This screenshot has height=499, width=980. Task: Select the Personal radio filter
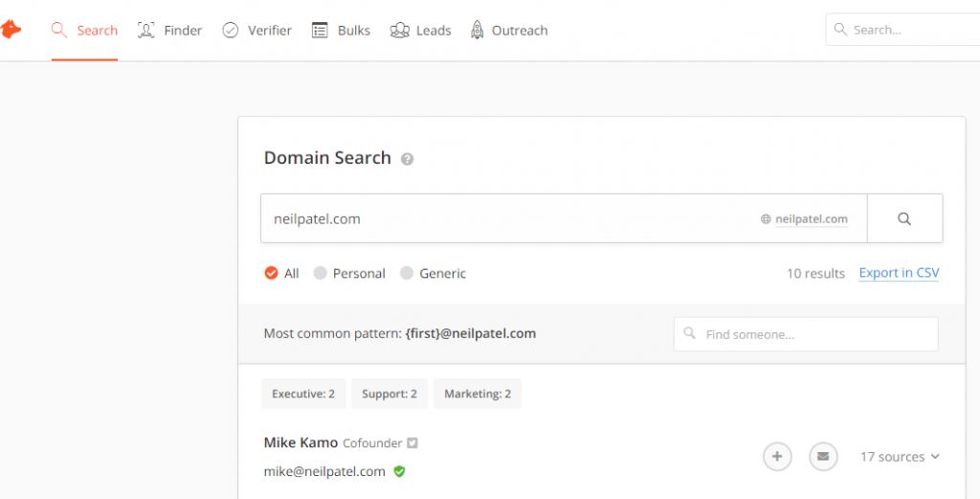(321, 273)
